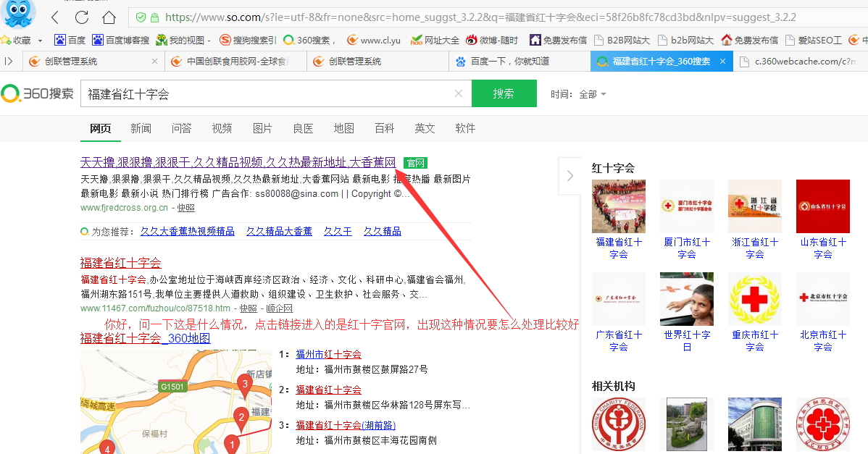Open 百度 bookmark
This screenshot has height=454, width=868.
tap(70, 40)
